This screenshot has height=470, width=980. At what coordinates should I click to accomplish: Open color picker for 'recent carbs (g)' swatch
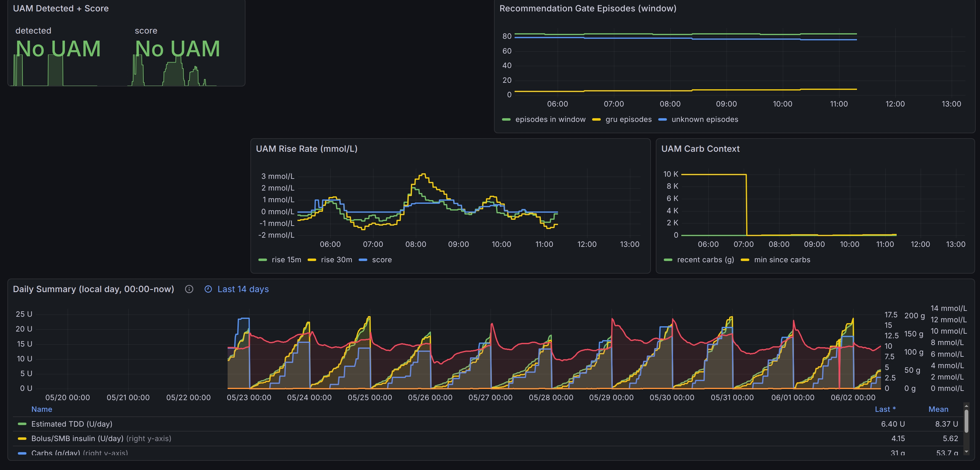[x=668, y=260]
